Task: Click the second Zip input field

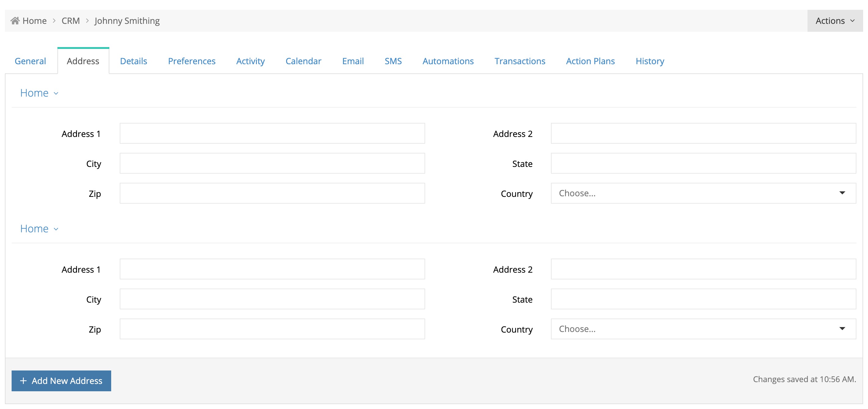Action: 272,329
